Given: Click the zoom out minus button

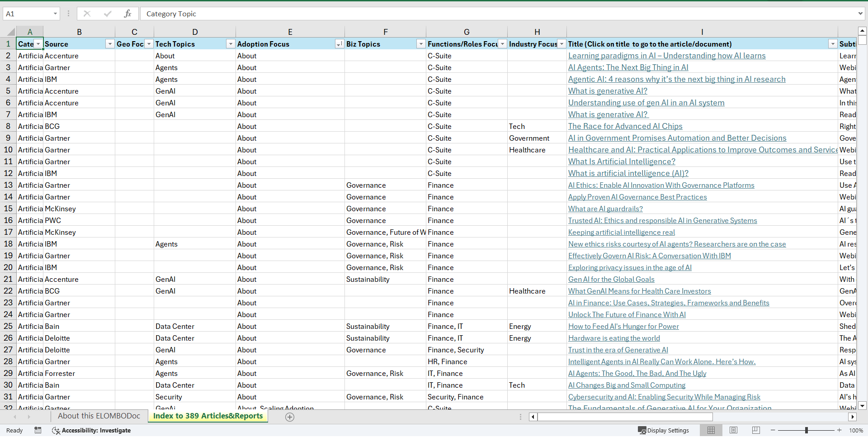Looking at the screenshot, I should click(773, 430).
